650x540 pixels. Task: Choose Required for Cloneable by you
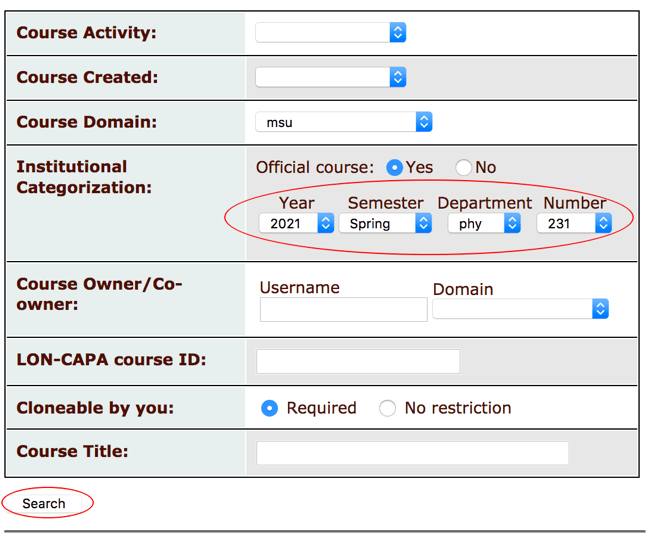pyautogui.click(x=269, y=408)
